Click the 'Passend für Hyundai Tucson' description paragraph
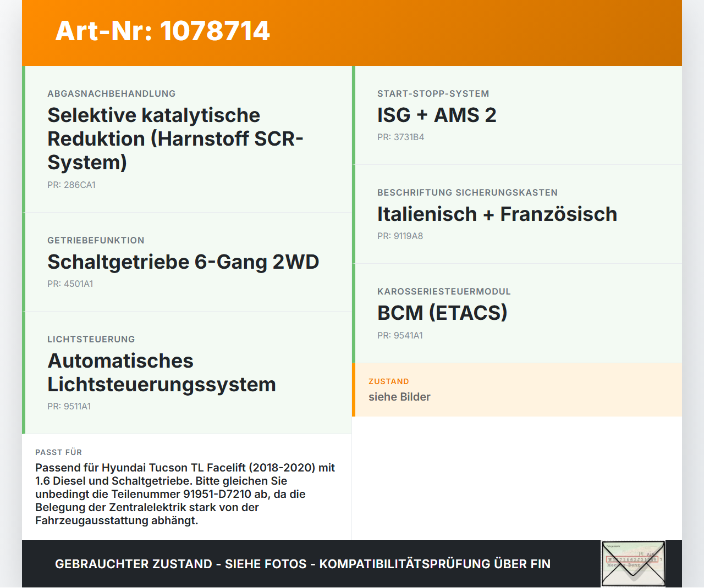This screenshot has height=588, width=704. 185,494
